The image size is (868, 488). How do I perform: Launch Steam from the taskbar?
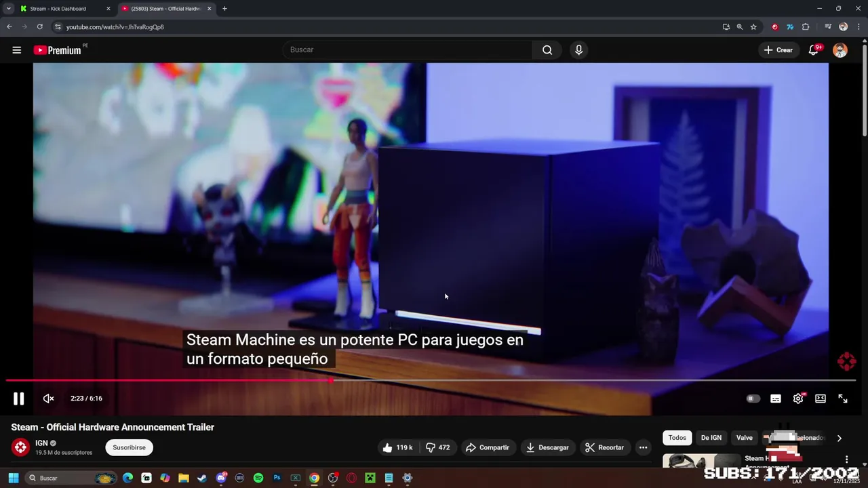pyautogui.click(x=202, y=479)
